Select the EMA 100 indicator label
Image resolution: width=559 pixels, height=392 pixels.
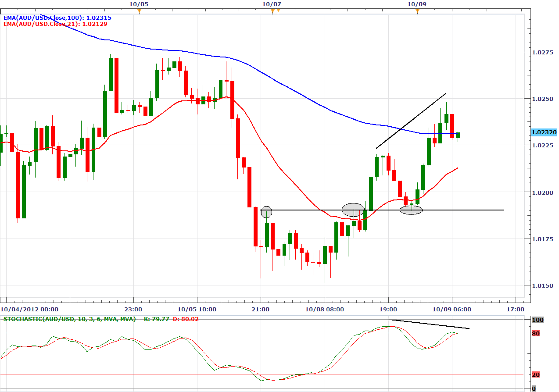(x=57, y=18)
